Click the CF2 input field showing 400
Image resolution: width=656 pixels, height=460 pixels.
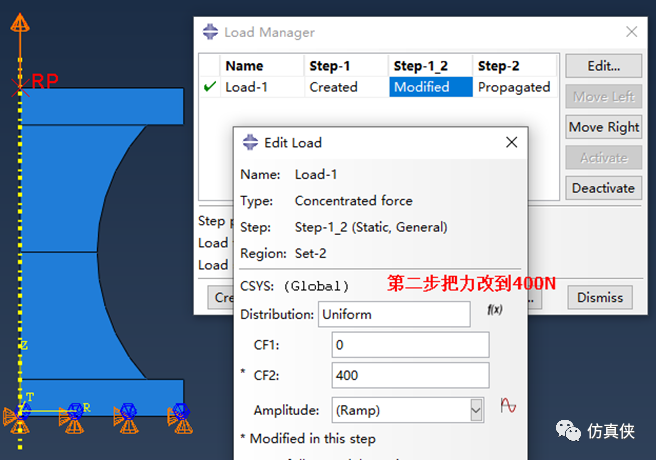click(410, 375)
